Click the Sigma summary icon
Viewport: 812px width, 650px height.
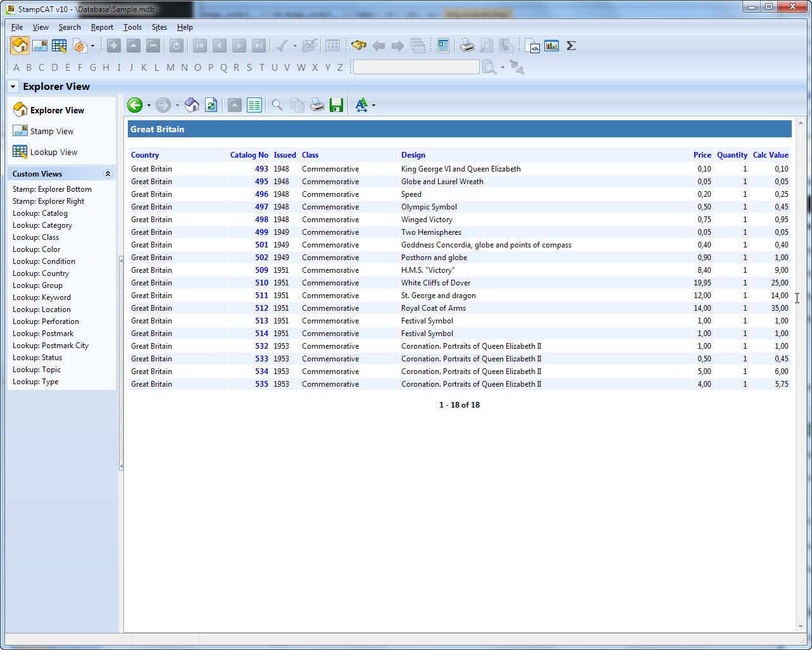pyautogui.click(x=571, y=46)
